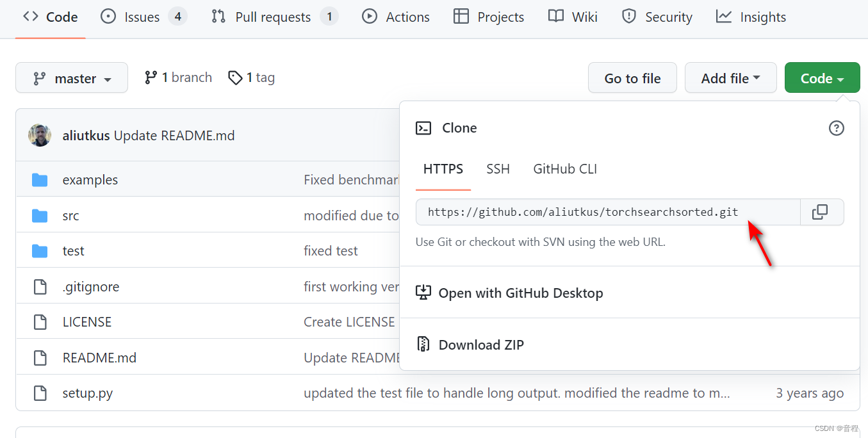Viewport: 868px width, 438px height.
Task: Open the Pull requests tab
Action: [x=274, y=17]
